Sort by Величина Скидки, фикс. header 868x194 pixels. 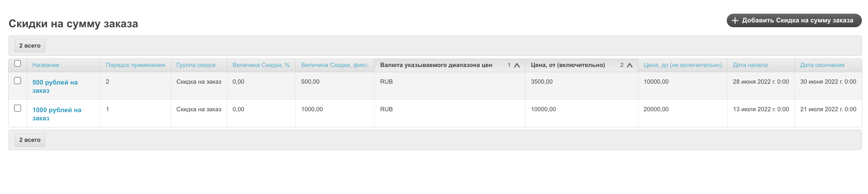(335, 65)
